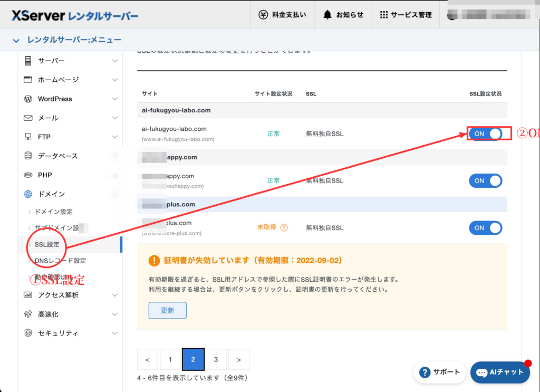Toggle SSL switch for ai-fukugyou-labo.com
This screenshot has height=392, width=540.
pyautogui.click(x=485, y=133)
